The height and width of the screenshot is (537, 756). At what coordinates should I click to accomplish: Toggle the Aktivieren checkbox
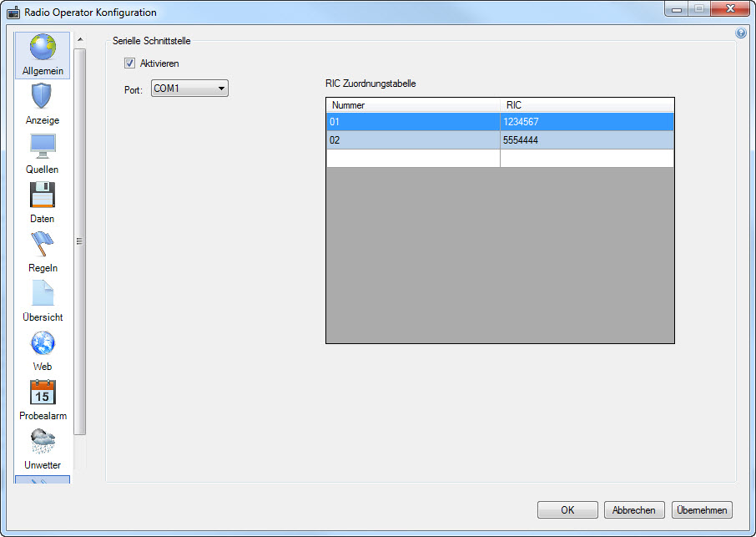click(129, 63)
